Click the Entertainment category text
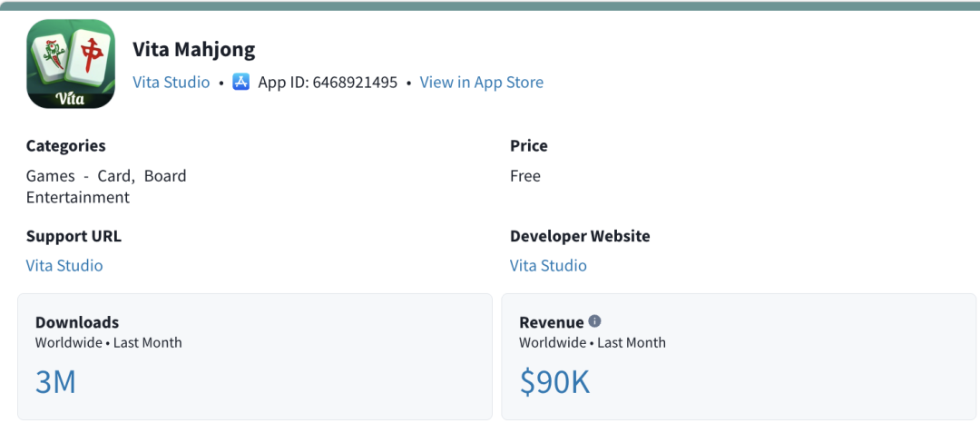The width and height of the screenshot is (980, 423). tap(77, 198)
